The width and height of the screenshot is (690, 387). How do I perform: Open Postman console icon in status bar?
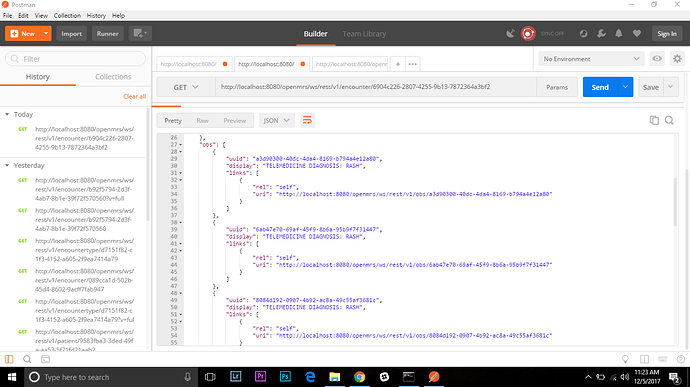click(x=45, y=359)
